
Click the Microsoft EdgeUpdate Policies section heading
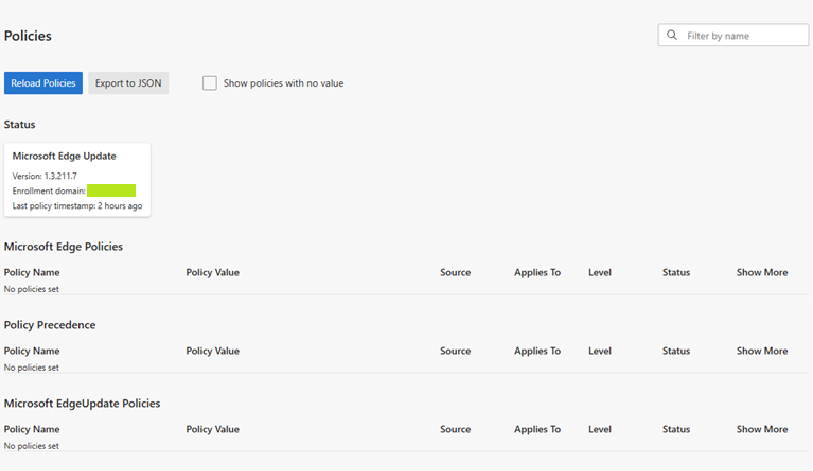[82, 403]
